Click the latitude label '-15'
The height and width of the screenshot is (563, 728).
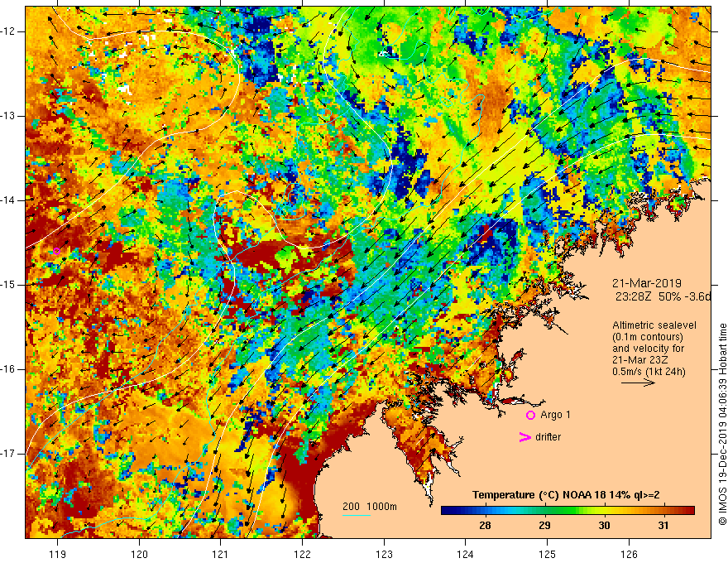click(8, 285)
